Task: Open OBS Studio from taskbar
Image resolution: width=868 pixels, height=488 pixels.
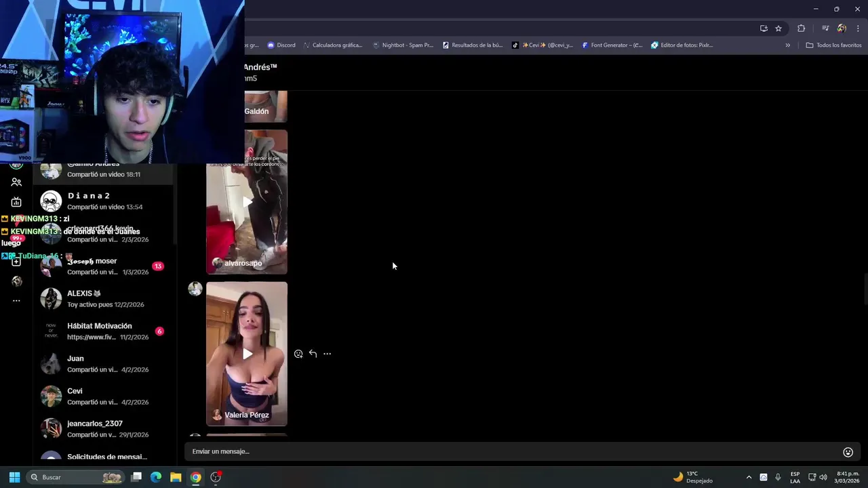Action: 216,477
